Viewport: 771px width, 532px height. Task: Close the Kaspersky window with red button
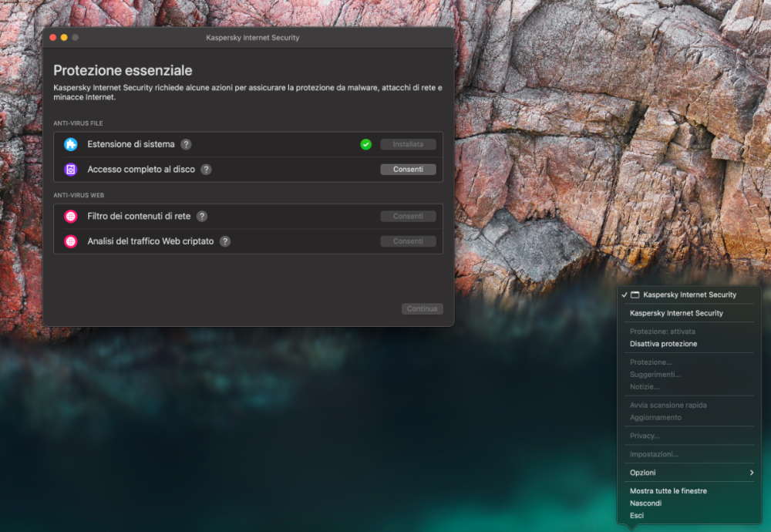tap(53, 37)
